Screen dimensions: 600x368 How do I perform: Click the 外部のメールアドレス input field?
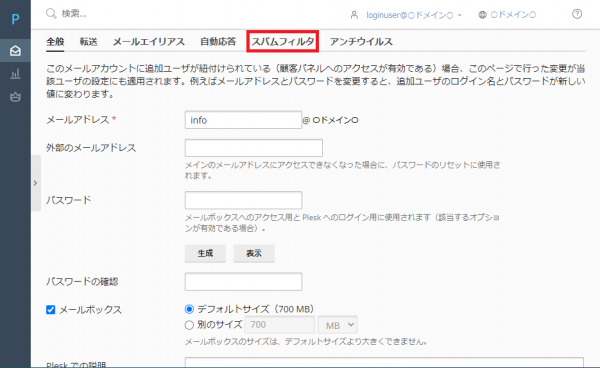point(254,148)
